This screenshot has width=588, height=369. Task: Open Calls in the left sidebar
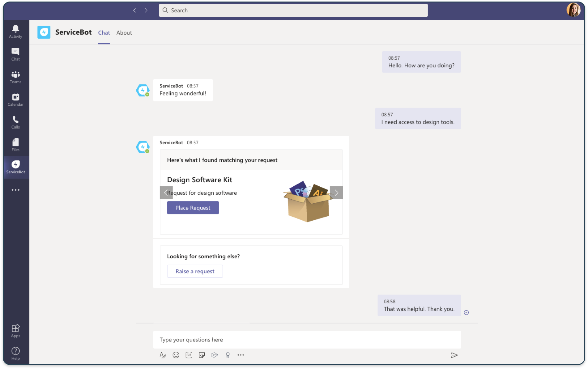(15, 122)
